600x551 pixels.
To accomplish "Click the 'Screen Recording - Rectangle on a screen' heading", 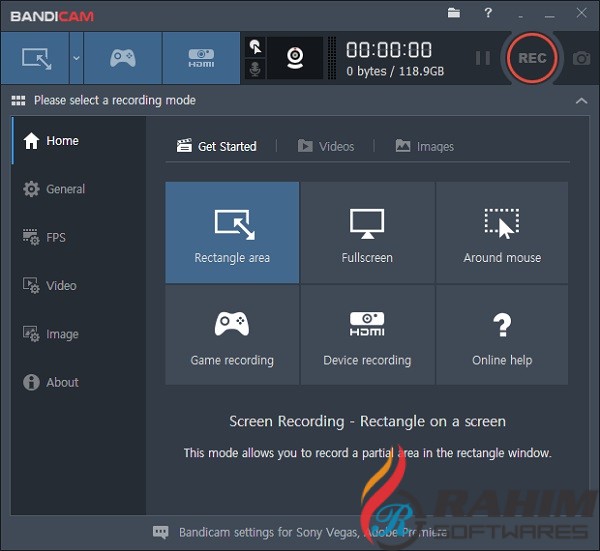I will click(x=367, y=421).
